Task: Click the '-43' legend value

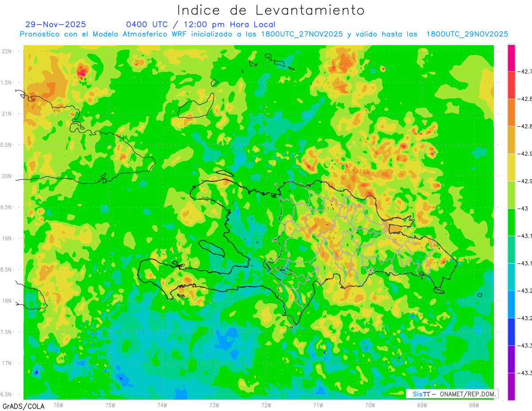Action: coord(522,208)
